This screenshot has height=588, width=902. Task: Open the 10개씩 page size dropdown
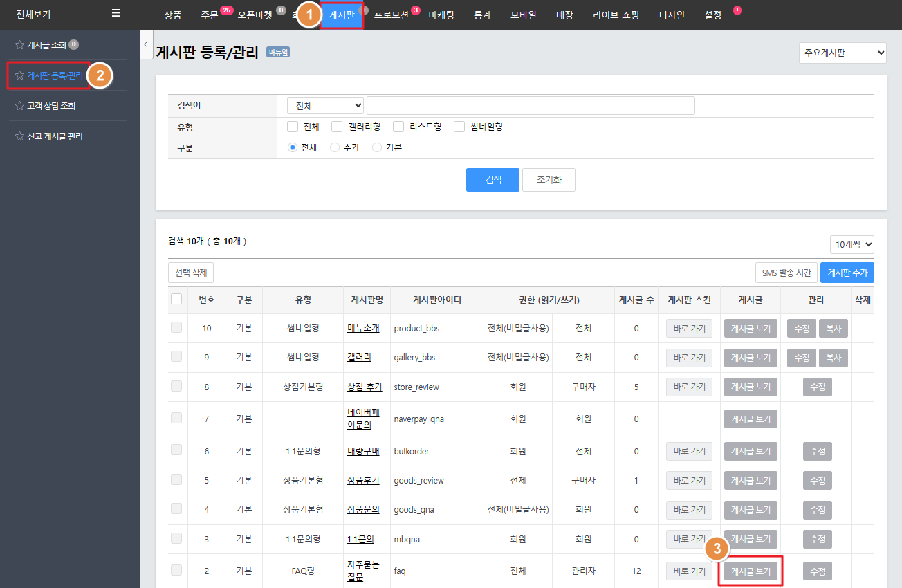(x=852, y=244)
